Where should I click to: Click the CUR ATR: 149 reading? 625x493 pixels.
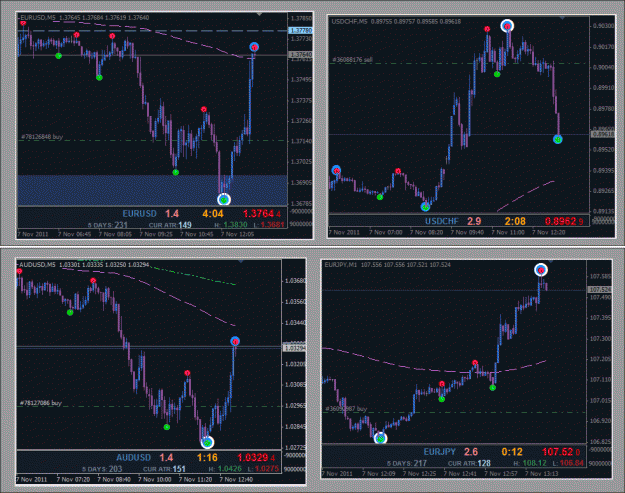(170, 225)
